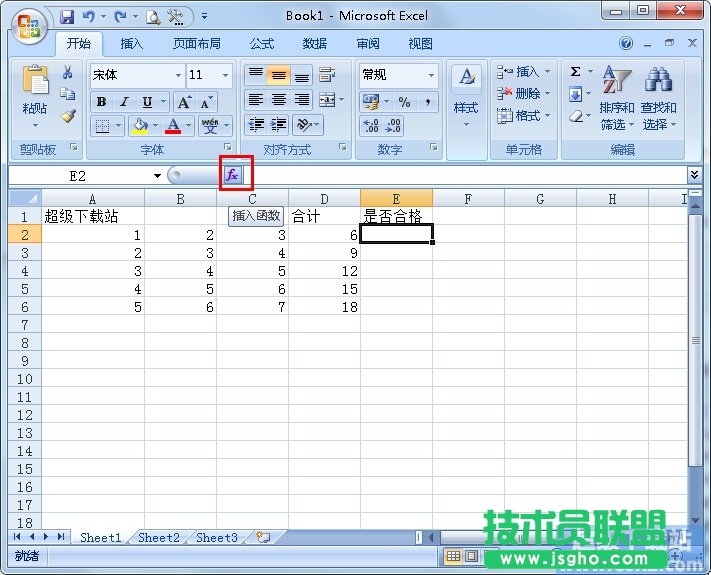Decrease font size with small A

click(x=206, y=102)
